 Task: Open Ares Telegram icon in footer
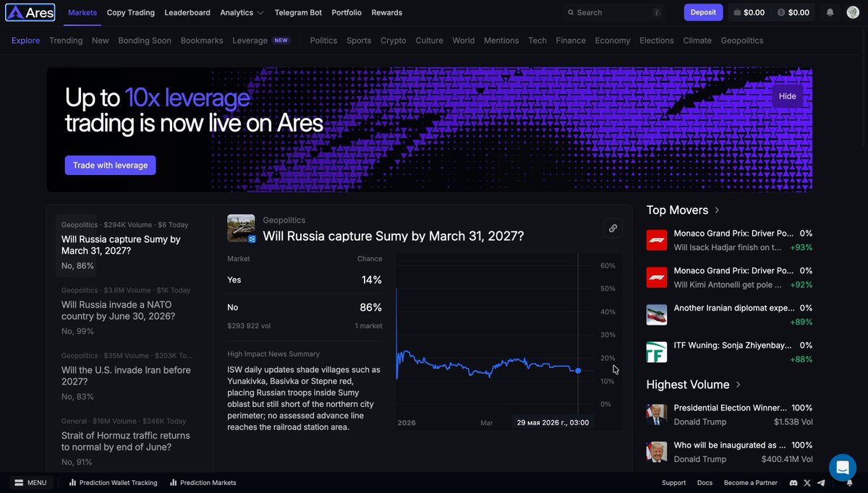pyautogui.click(x=820, y=483)
